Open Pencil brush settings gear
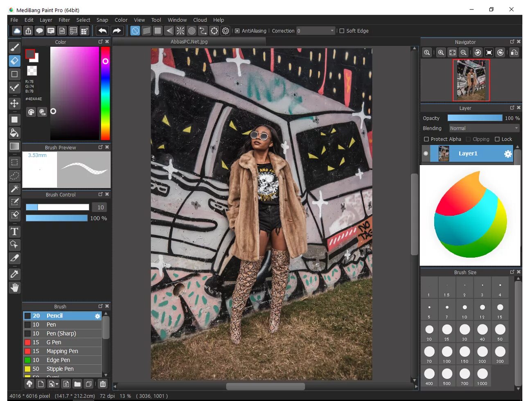The image size is (532, 401). (97, 316)
